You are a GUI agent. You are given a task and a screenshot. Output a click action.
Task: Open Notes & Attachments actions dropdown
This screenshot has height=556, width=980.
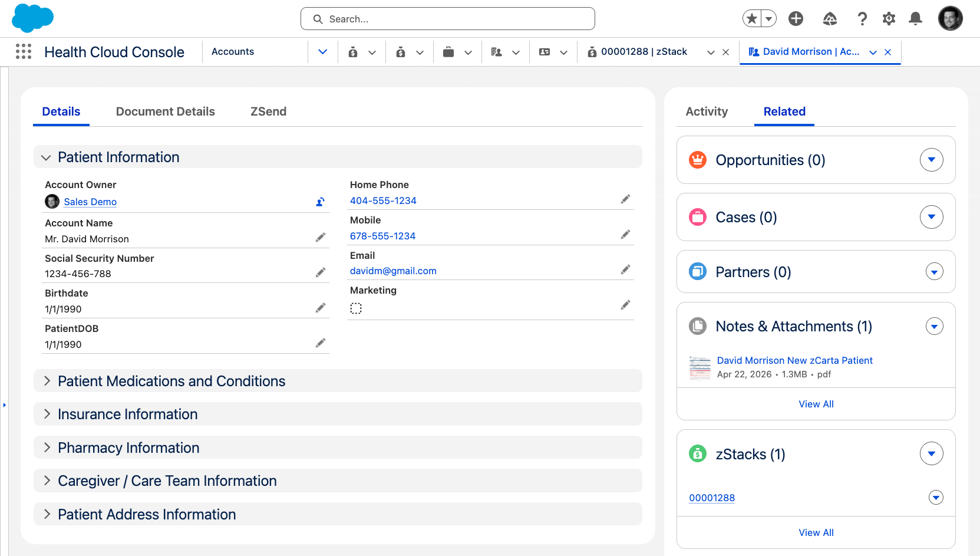coord(935,326)
